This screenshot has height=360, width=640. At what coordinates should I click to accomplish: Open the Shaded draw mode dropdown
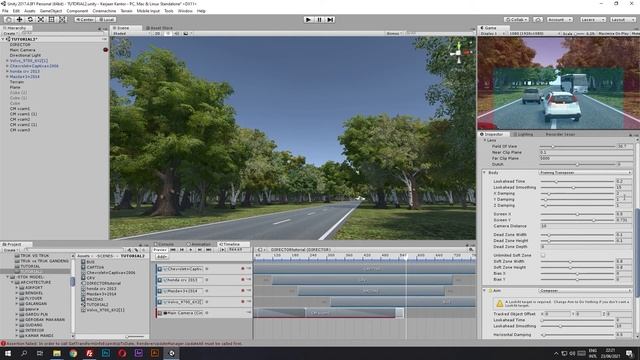(131, 33)
